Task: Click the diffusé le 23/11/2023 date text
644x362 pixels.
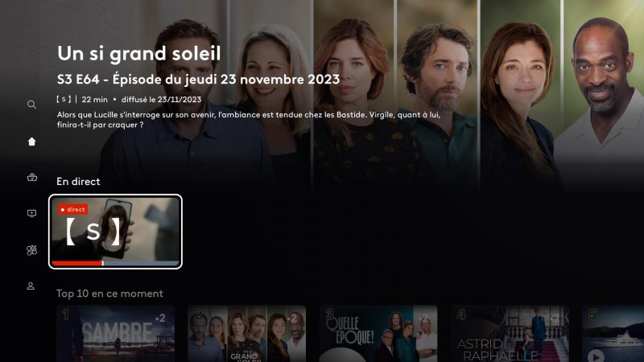Action: point(162,99)
